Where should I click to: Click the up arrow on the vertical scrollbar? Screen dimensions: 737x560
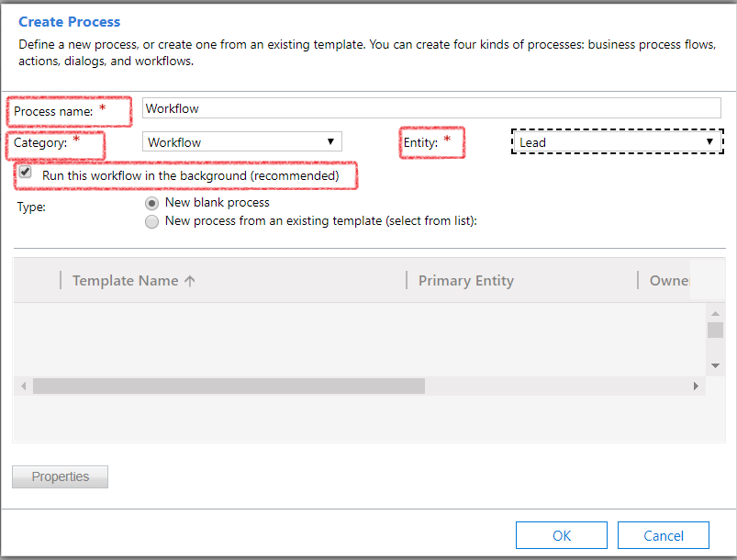(715, 313)
